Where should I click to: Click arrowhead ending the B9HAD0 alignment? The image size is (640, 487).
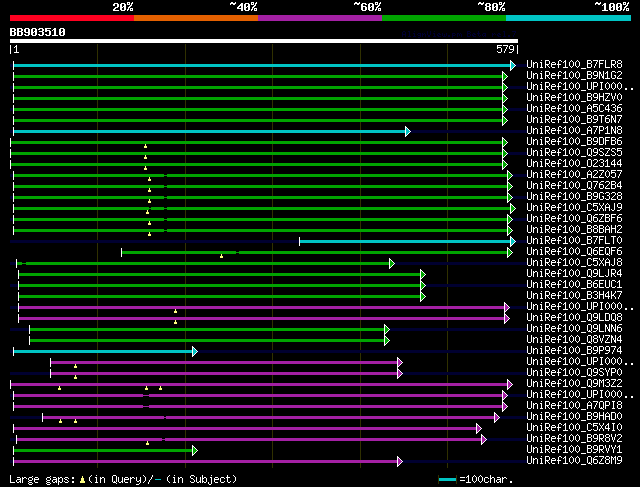[497, 418]
